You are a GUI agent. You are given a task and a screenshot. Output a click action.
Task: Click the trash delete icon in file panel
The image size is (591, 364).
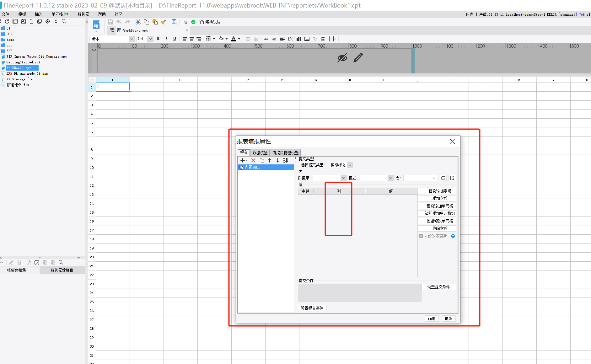[31, 21]
